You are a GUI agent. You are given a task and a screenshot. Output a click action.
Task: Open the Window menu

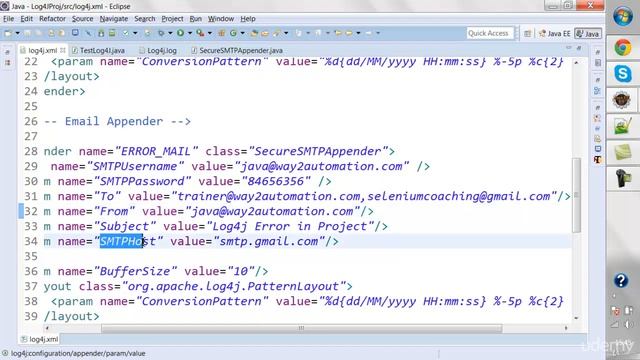[221, 19]
